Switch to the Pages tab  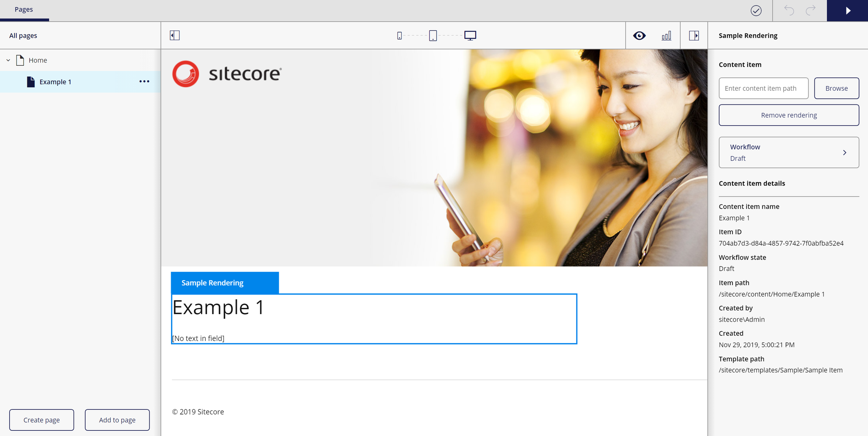point(24,10)
